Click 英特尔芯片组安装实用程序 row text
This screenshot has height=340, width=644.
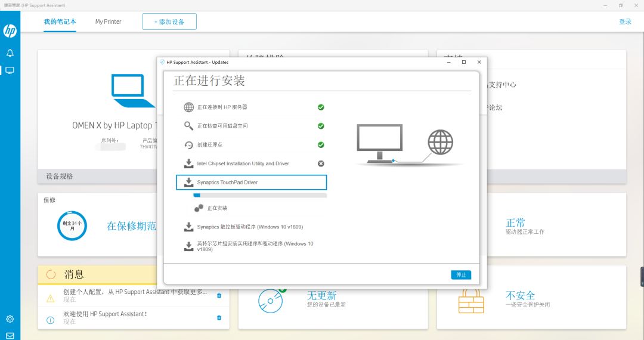tap(255, 246)
